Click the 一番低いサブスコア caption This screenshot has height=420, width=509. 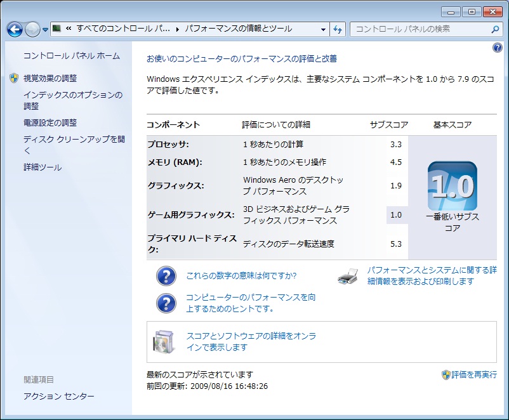pos(452,222)
